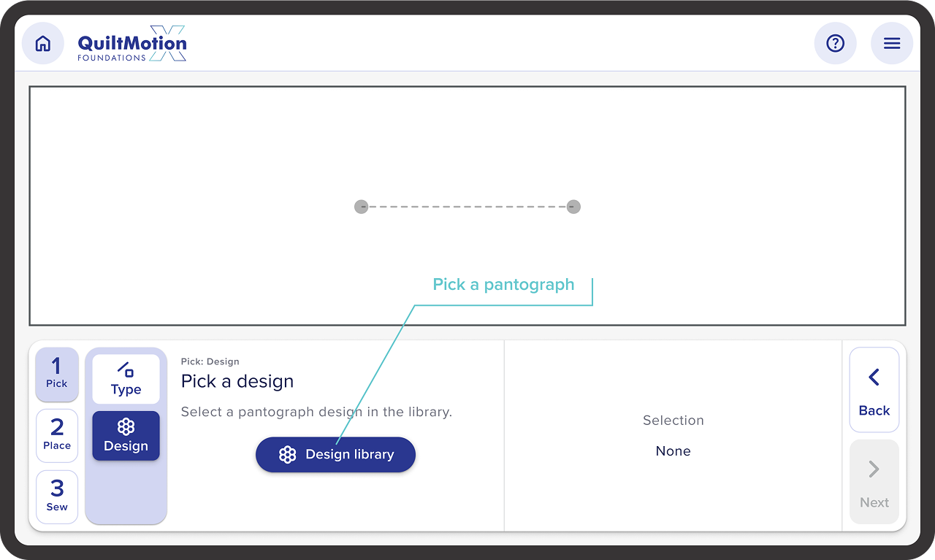
Task: Open the Design library
Action: coord(335,455)
